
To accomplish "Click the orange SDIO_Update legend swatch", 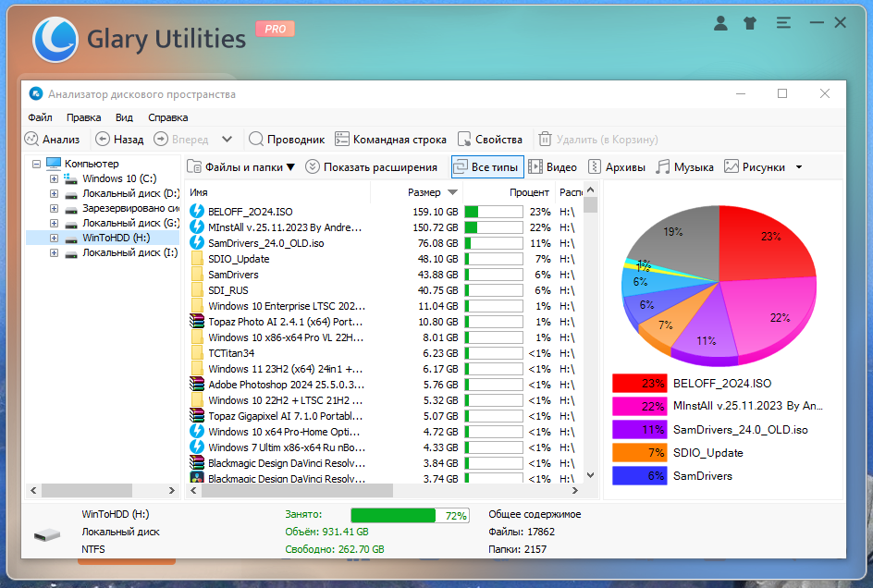I will 639,453.
